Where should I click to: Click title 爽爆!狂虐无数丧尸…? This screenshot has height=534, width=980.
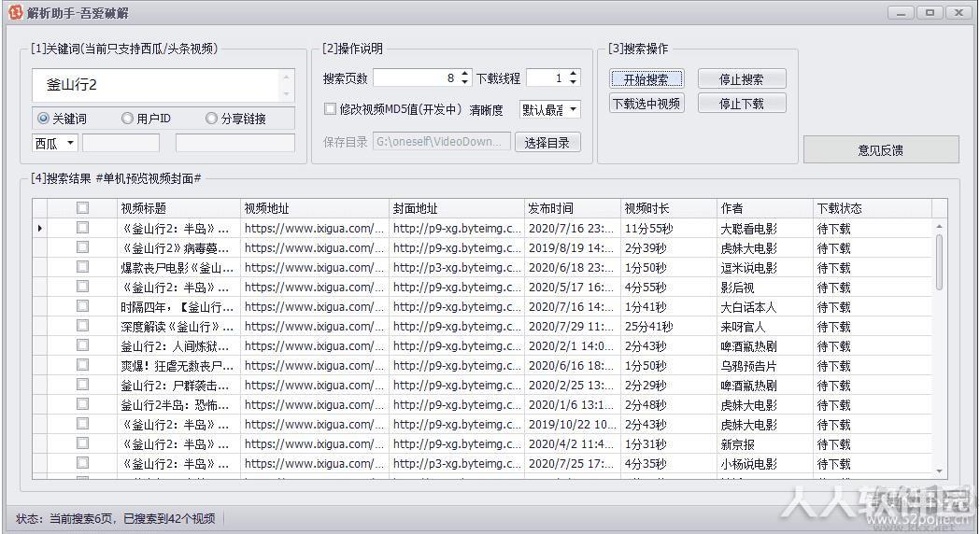coord(177,365)
